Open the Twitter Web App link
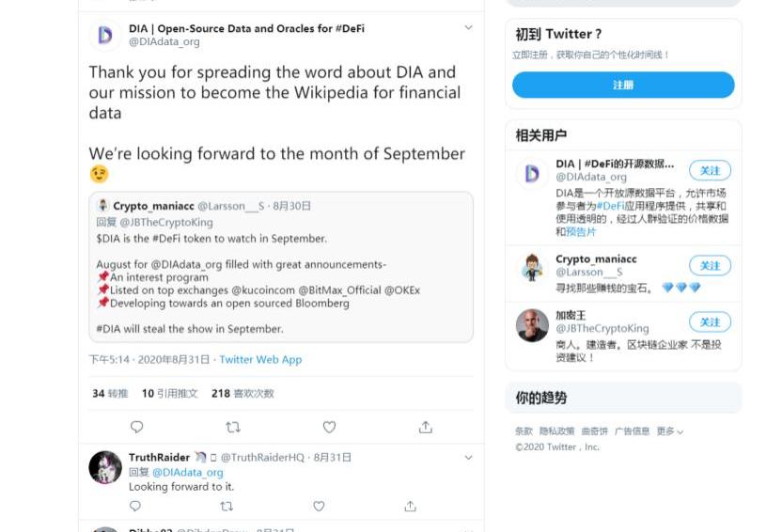 coord(260,360)
